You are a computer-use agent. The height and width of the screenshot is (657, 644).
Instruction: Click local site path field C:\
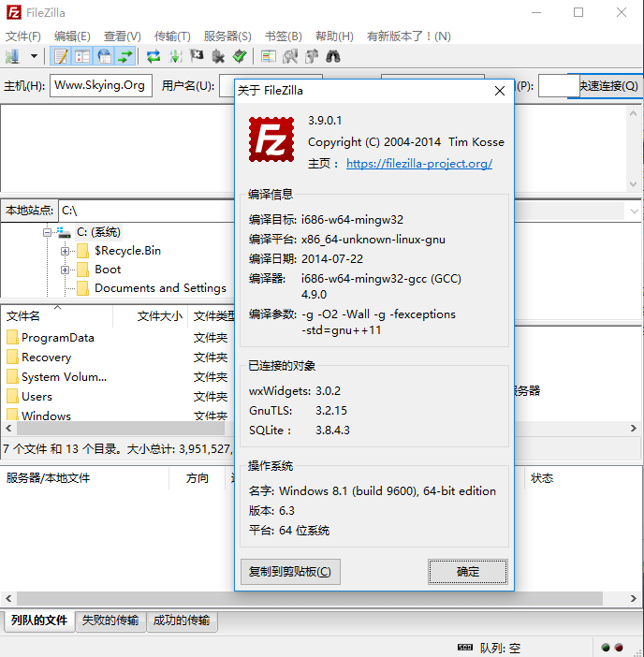pos(147,211)
